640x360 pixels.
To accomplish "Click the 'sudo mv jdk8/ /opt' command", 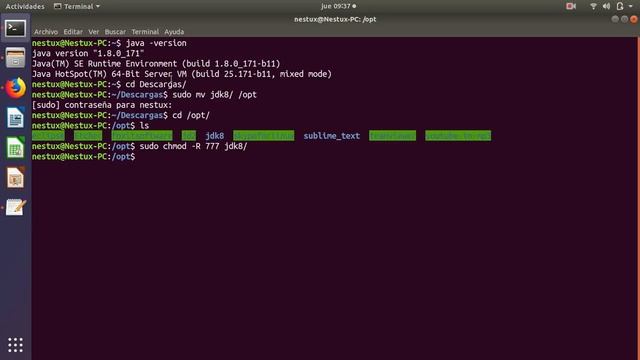I will 215,94.
